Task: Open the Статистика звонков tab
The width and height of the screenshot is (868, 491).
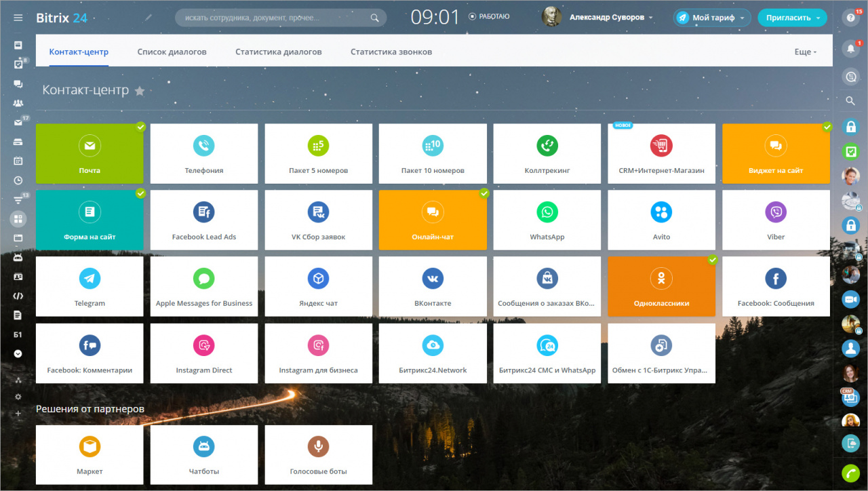Action: pyautogui.click(x=391, y=52)
